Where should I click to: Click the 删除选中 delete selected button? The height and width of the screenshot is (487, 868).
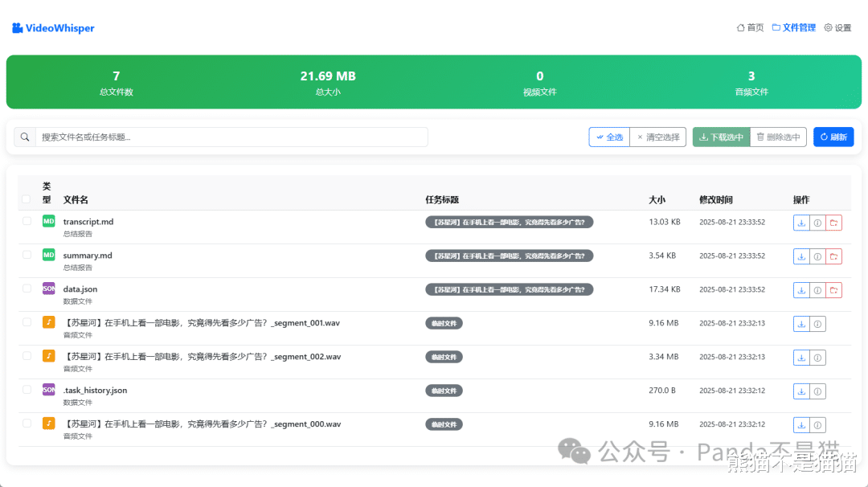778,137
